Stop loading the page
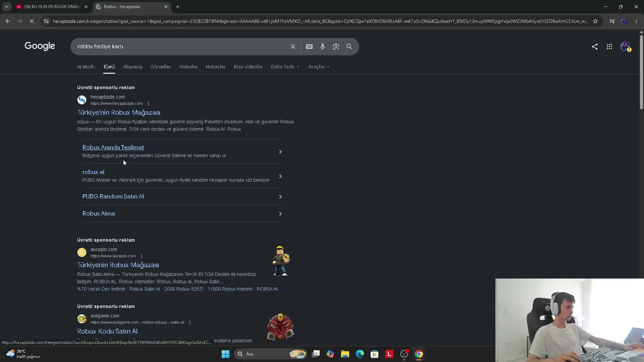644x362 pixels. [x=32, y=21]
